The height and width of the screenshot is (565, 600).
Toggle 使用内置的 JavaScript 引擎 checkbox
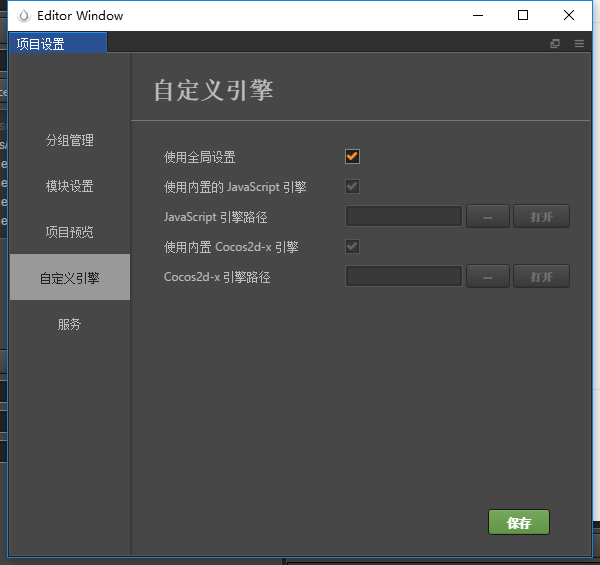[x=352, y=187]
